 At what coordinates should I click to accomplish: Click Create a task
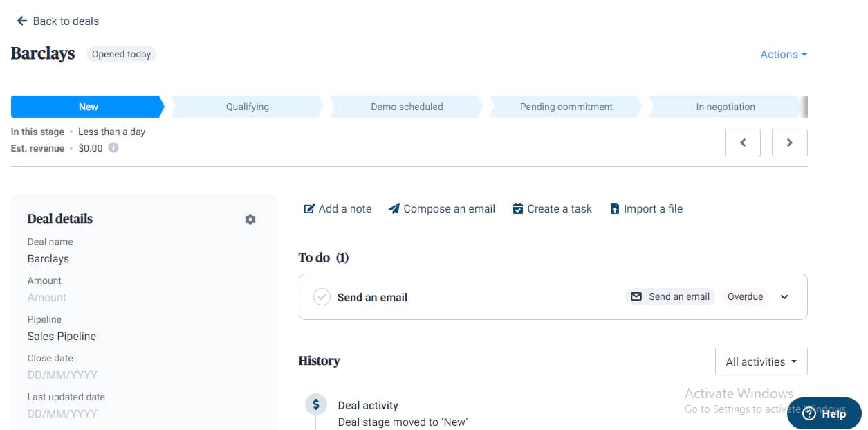pyautogui.click(x=552, y=208)
